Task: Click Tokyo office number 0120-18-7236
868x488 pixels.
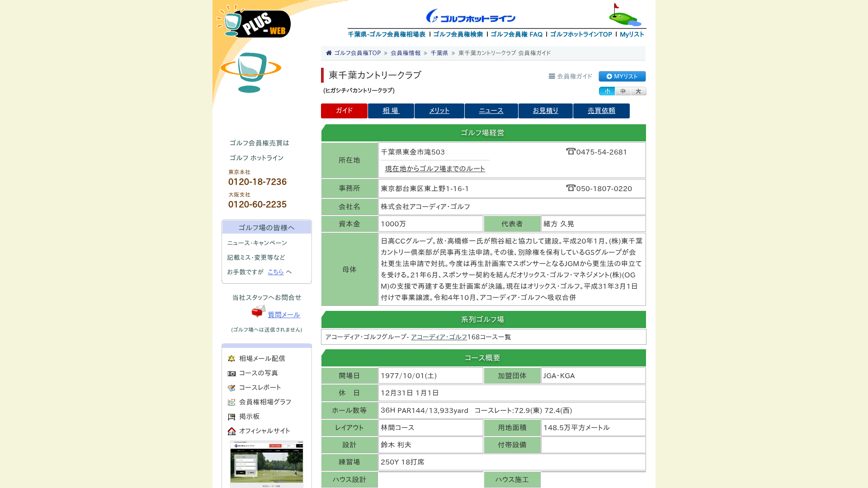Action: coord(257,182)
